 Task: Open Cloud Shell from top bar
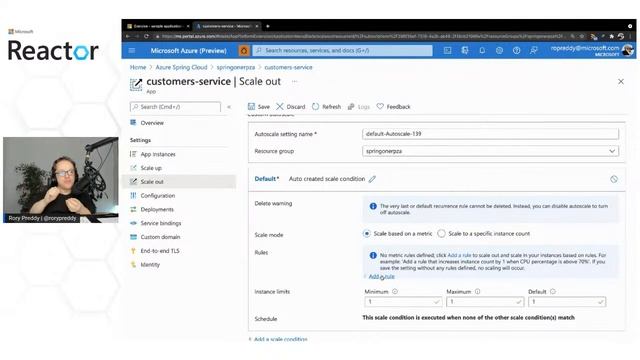pyautogui.click(x=447, y=51)
